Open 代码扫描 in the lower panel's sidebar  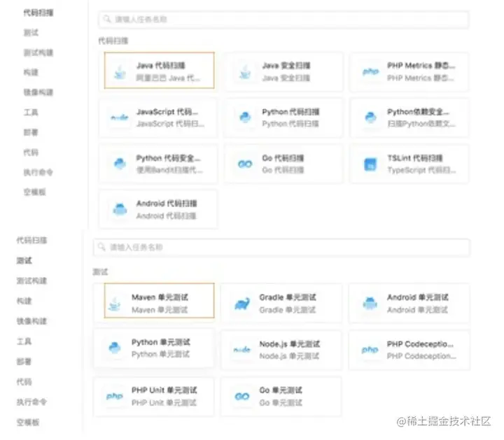point(31,240)
